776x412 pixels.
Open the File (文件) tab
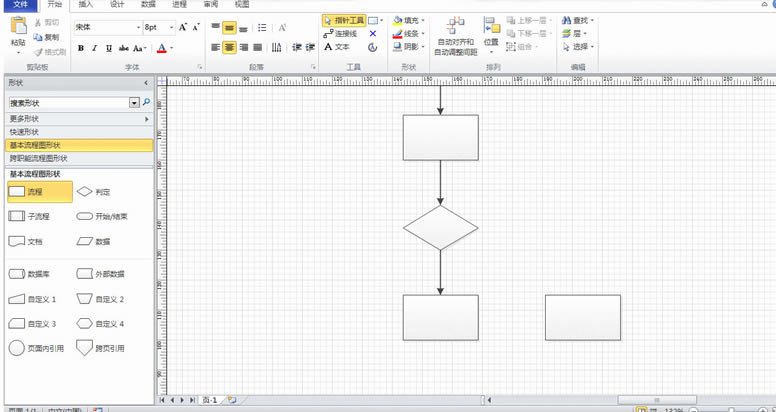20,5
